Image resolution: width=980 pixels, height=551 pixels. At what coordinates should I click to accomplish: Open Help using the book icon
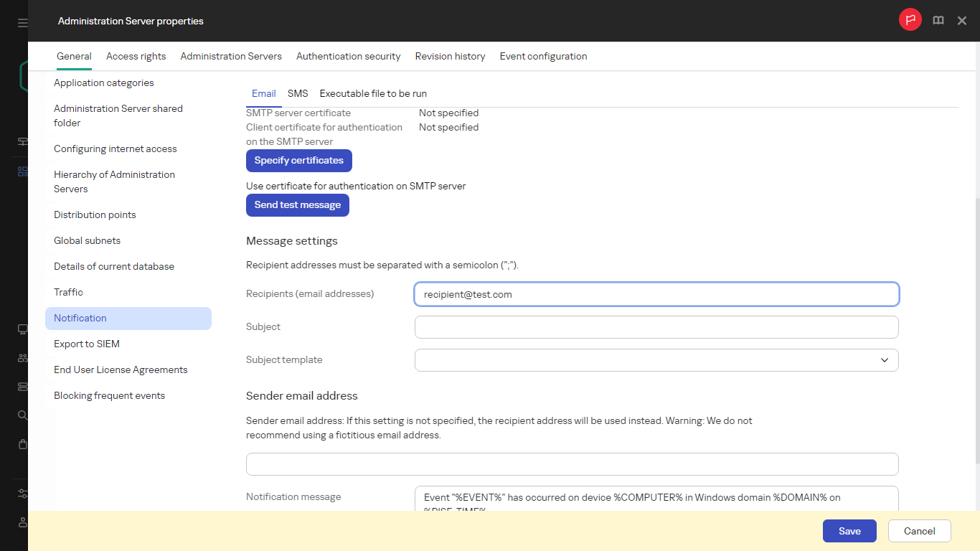pos(938,20)
